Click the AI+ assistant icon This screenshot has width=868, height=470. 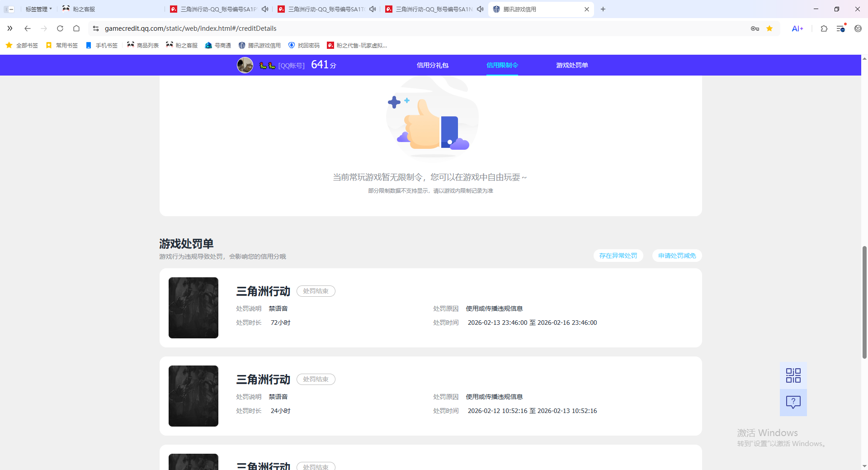pos(797,28)
